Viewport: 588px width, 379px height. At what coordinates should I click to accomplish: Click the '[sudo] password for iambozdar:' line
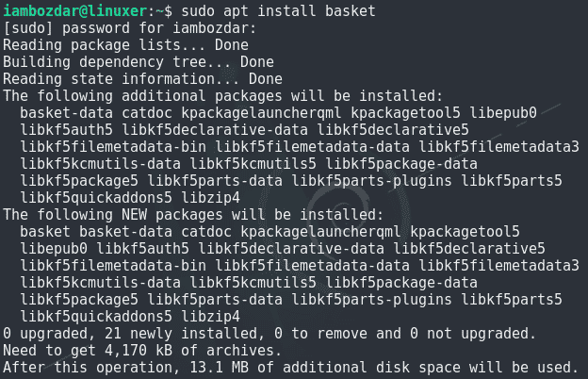(x=130, y=28)
